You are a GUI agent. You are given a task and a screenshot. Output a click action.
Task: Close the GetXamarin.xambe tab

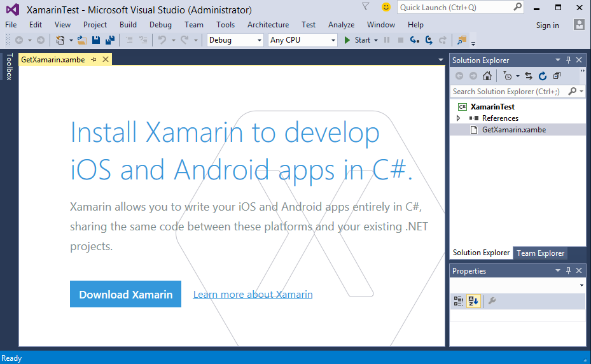[x=106, y=59]
